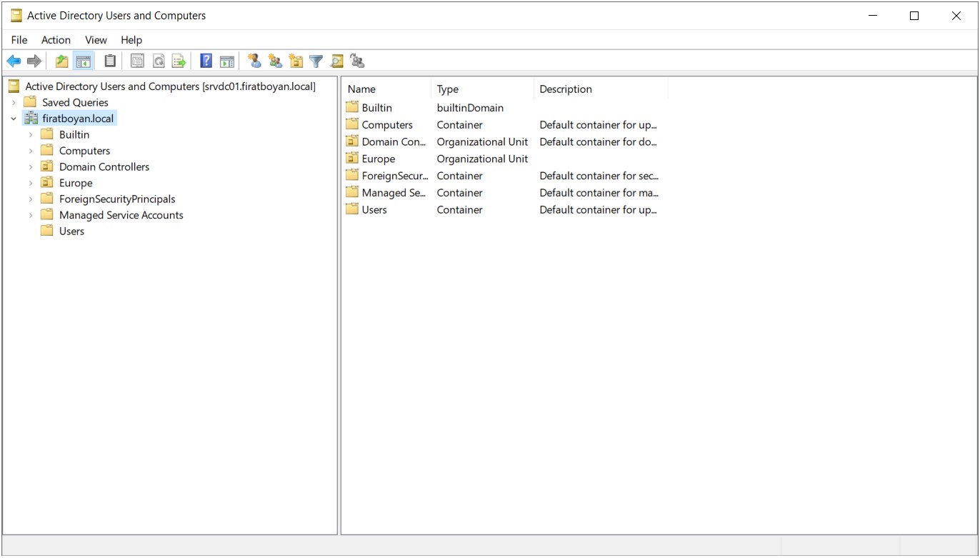This screenshot has width=980, height=558.
Task: Click 'Default container for do...' description
Action: [x=598, y=141]
